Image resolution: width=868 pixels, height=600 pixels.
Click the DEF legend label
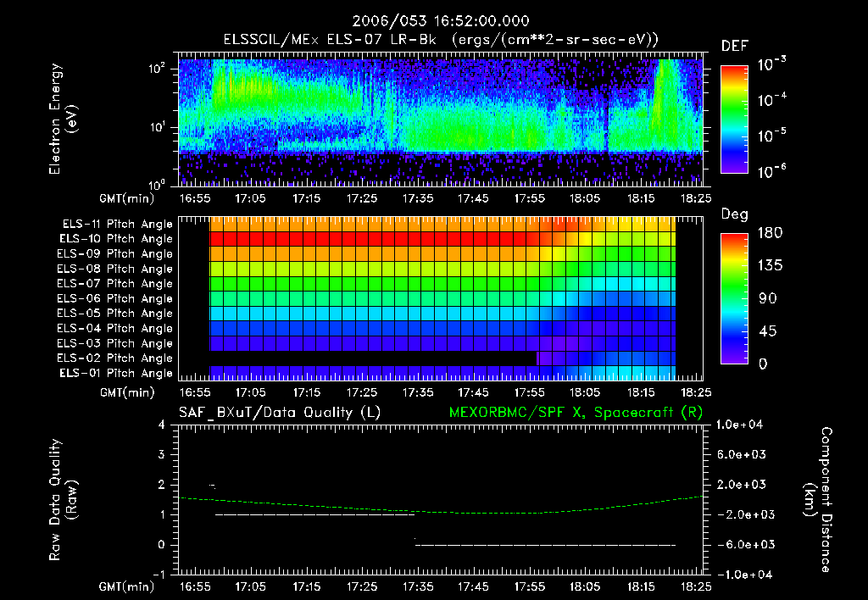(734, 46)
